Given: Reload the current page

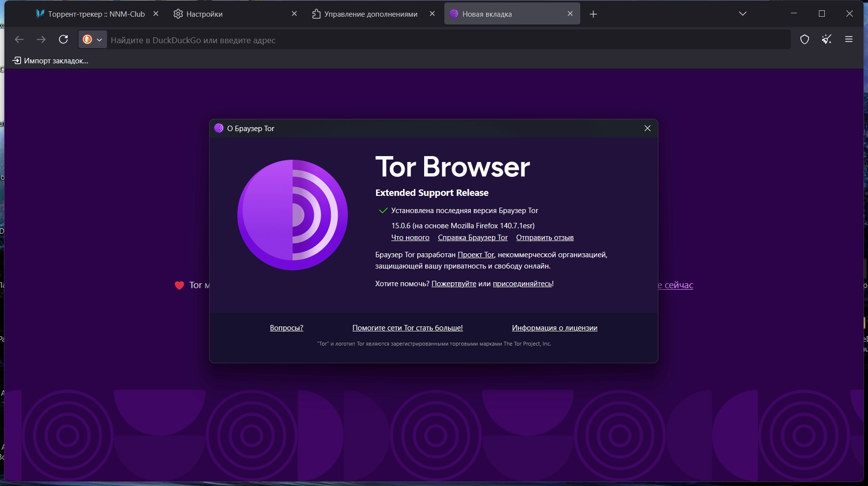Looking at the screenshot, I should pyautogui.click(x=63, y=40).
